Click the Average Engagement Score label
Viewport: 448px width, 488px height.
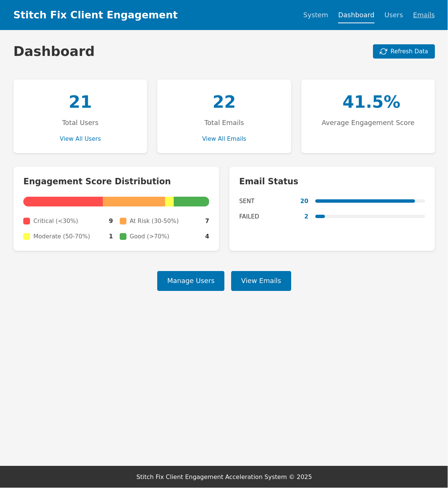(368, 123)
